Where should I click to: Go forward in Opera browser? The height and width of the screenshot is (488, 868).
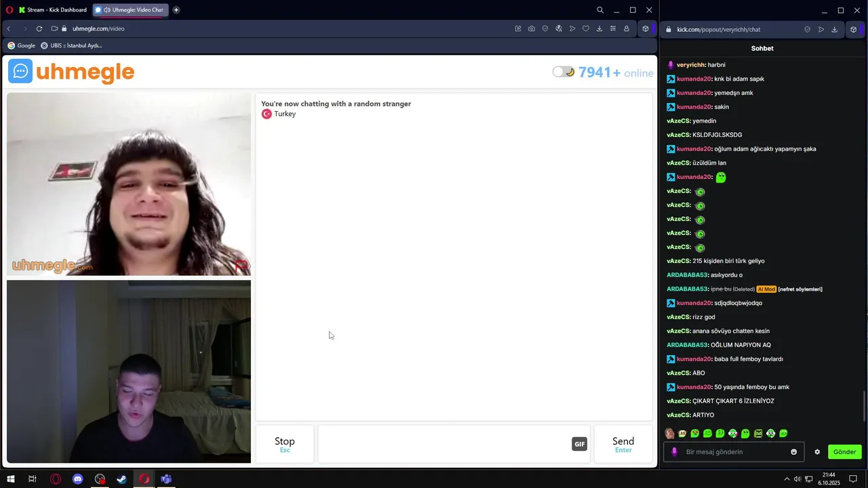[x=25, y=28]
